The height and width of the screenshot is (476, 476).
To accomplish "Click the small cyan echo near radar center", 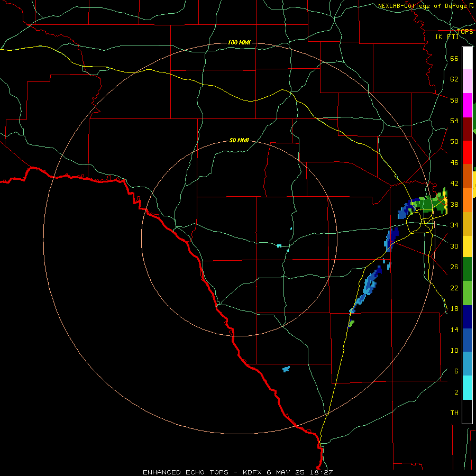I will click(279, 245).
